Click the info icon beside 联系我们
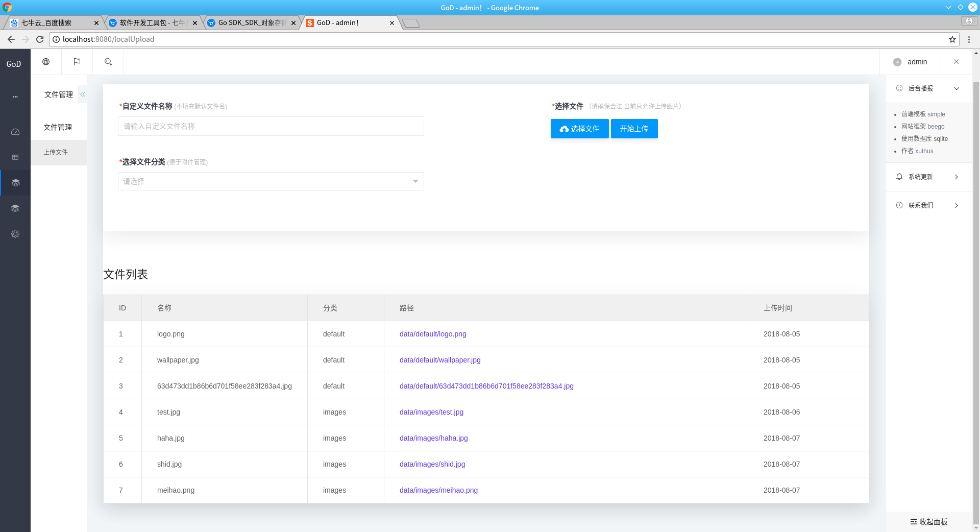The width and height of the screenshot is (980, 532). [x=899, y=205]
